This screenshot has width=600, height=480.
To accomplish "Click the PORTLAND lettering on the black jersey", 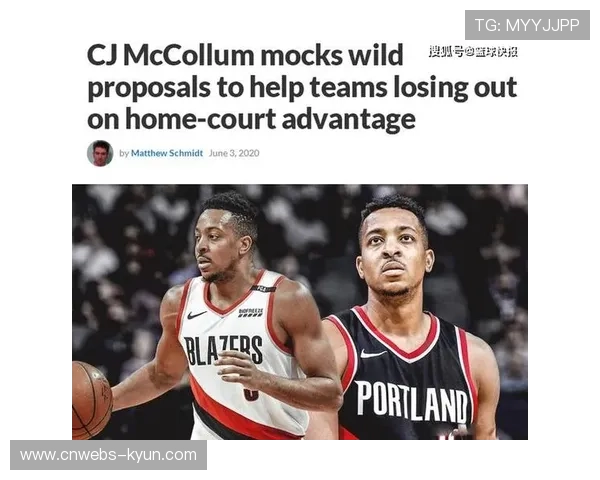I will (412, 400).
